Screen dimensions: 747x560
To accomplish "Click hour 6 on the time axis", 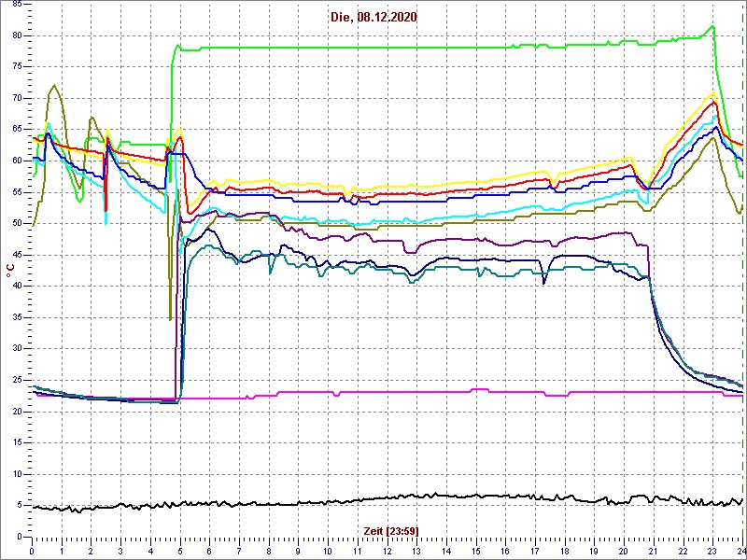I will point(209,550).
